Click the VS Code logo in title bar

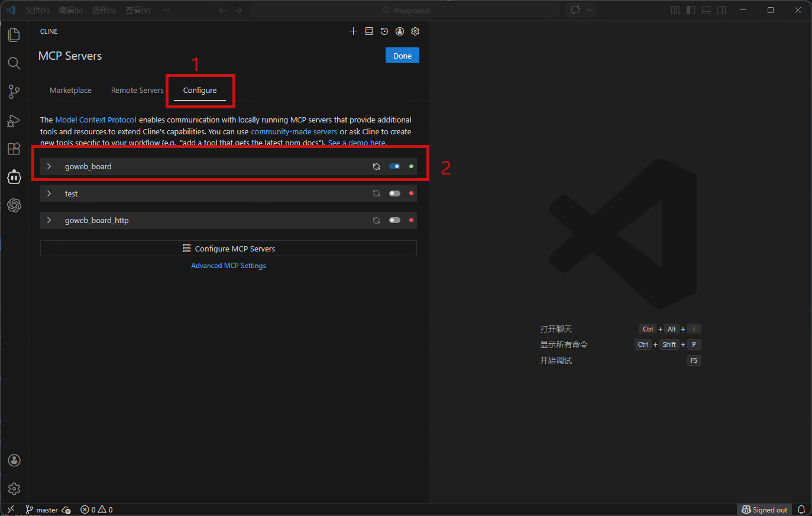(x=11, y=10)
